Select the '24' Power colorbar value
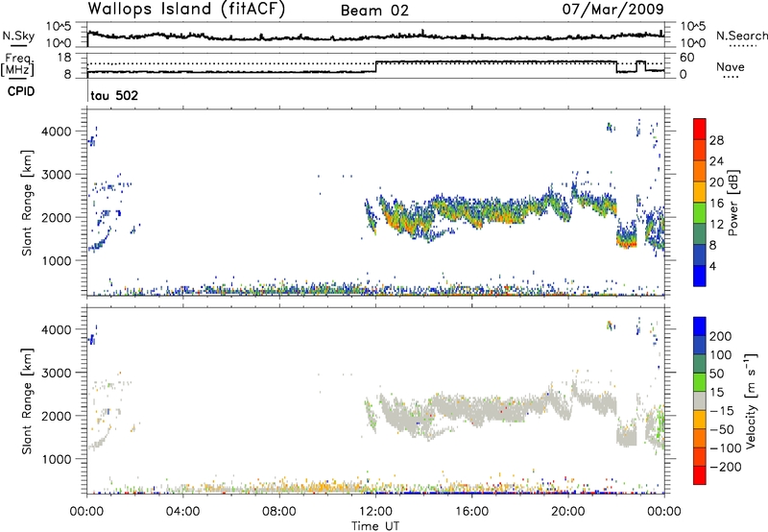Image resolution: width=768 pixels, height=532 pixels. 716,161
